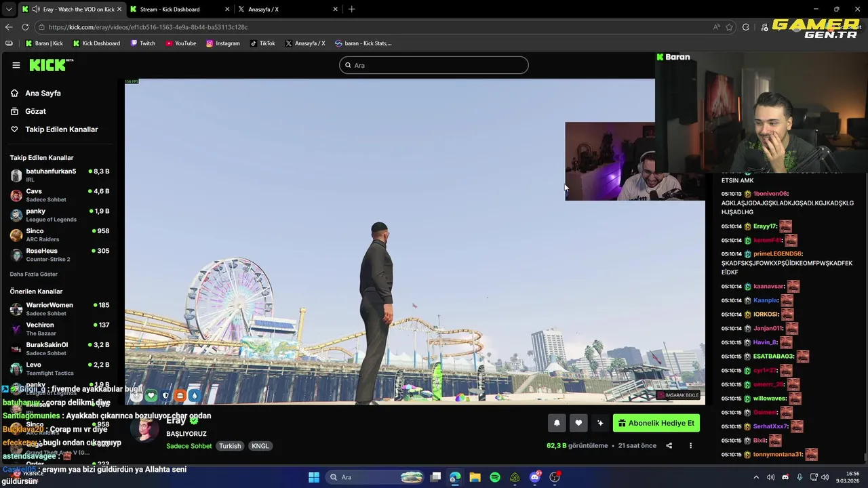Image resolution: width=868 pixels, height=488 pixels.
Task: Click the microphone tray icon
Action: pos(800,477)
